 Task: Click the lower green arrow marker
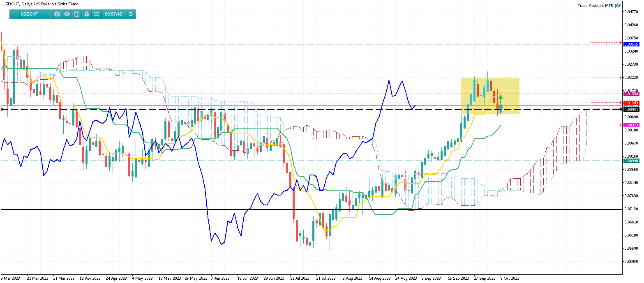(501, 106)
